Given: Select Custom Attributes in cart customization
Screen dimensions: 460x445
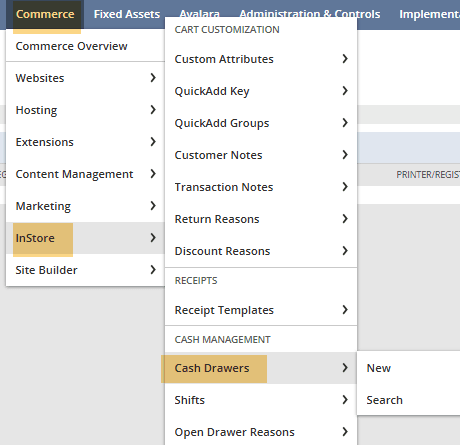Looking at the screenshot, I should 261,59.
